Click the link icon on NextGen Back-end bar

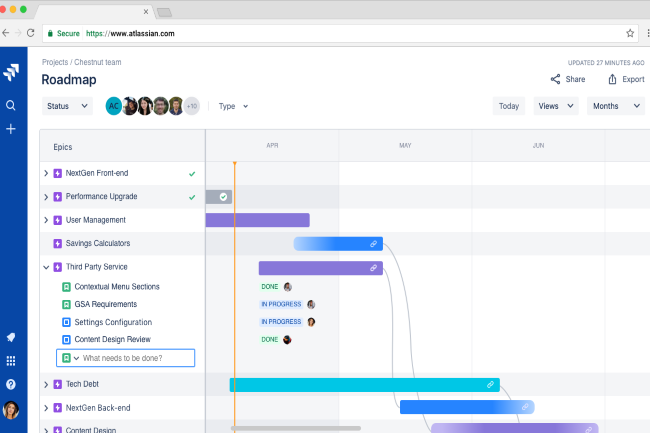[525, 407]
